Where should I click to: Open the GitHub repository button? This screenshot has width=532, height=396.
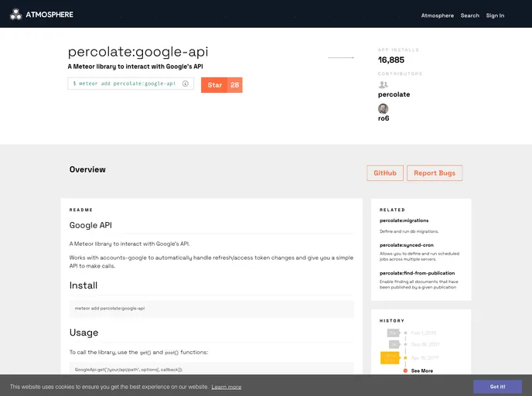tap(385, 173)
